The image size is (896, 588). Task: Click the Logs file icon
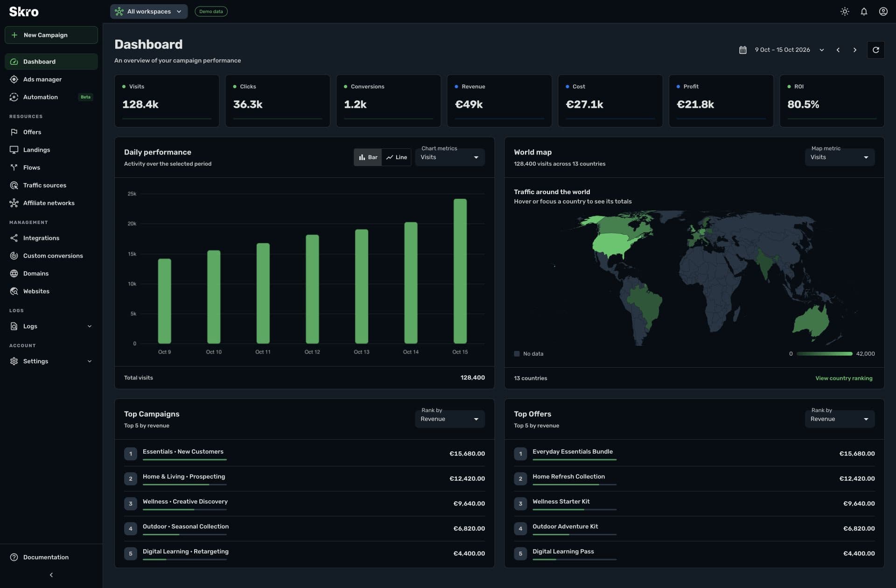[14, 326]
